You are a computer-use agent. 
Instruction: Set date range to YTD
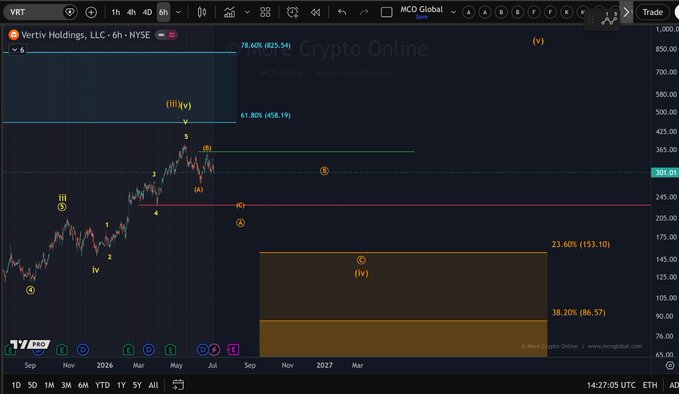coord(102,385)
